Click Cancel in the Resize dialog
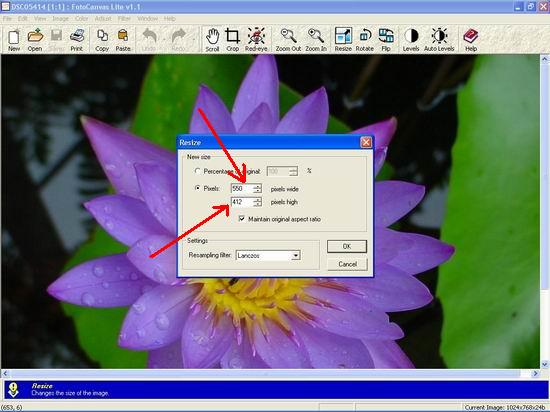Screen dimensions: 550x412 pos(347,264)
